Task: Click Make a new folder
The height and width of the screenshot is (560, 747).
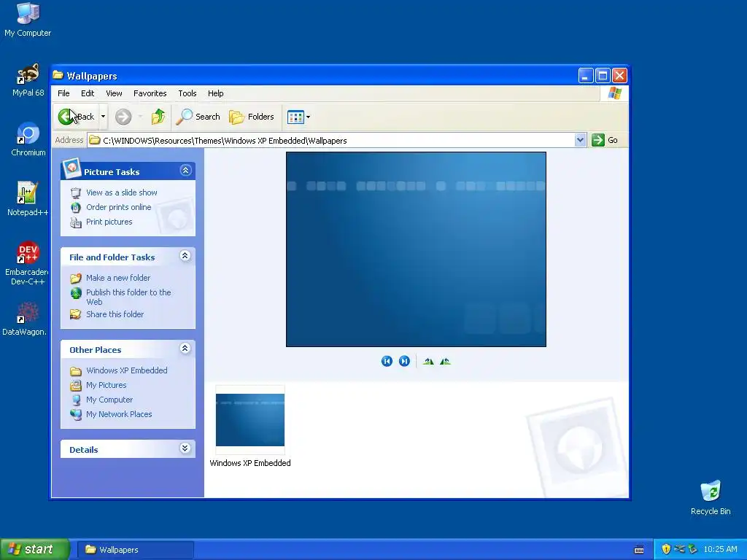Action: [118, 278]
